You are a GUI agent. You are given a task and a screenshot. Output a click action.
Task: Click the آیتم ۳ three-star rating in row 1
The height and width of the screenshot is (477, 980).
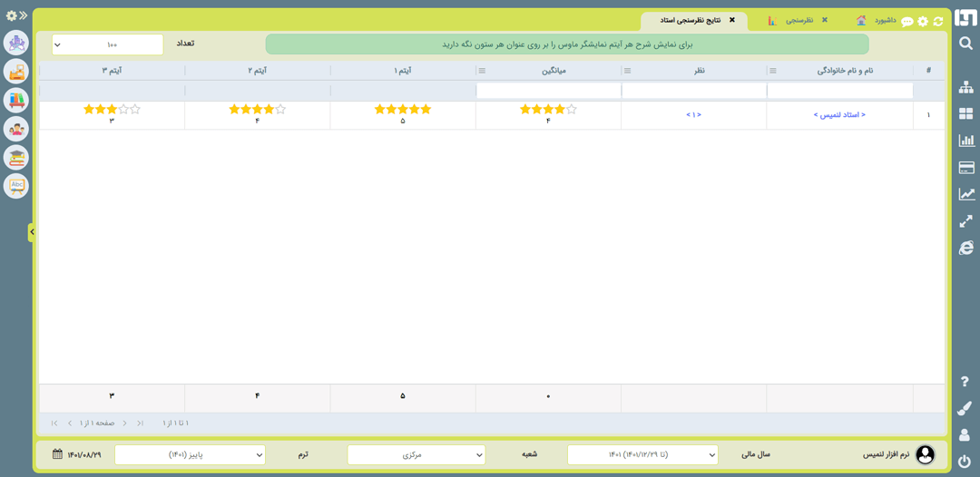point(112,109)
